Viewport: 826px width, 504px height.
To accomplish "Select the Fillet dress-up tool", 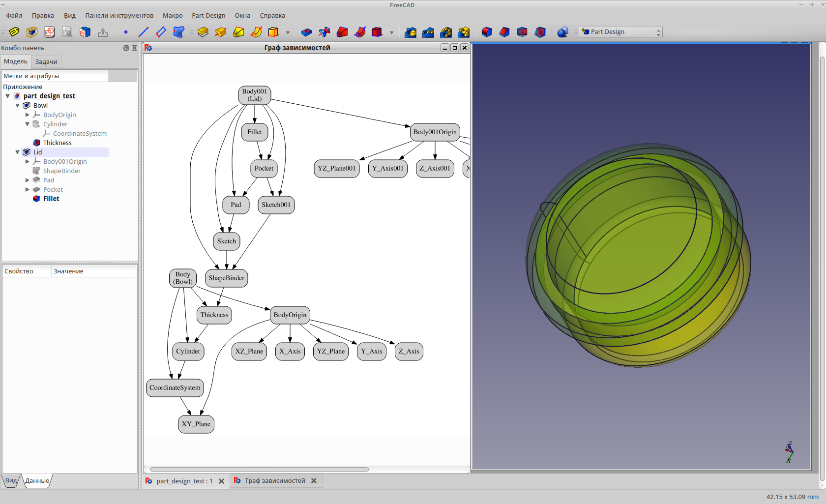I will coord(487,32).
